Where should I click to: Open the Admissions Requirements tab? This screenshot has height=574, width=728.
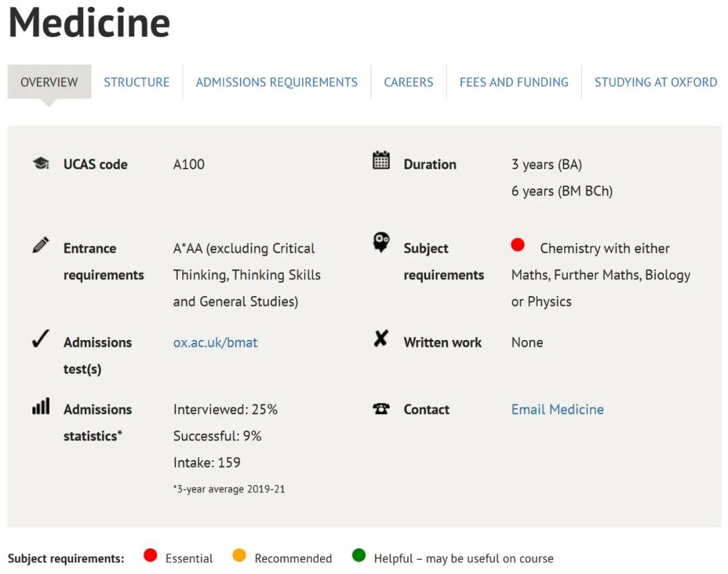pos(276,82)
